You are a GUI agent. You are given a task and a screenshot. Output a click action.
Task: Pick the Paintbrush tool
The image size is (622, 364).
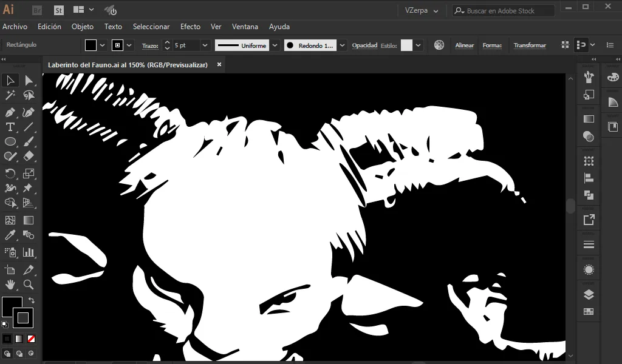[x=29, y=141]
